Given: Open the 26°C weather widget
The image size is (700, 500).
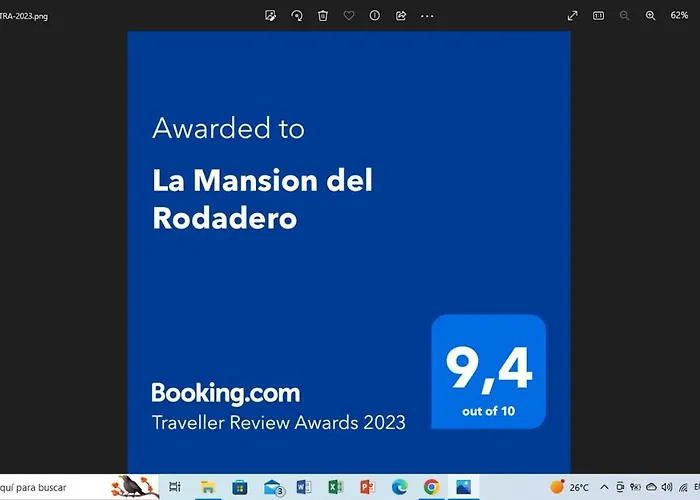Looking at the screenshot, I should coord(570,487).
